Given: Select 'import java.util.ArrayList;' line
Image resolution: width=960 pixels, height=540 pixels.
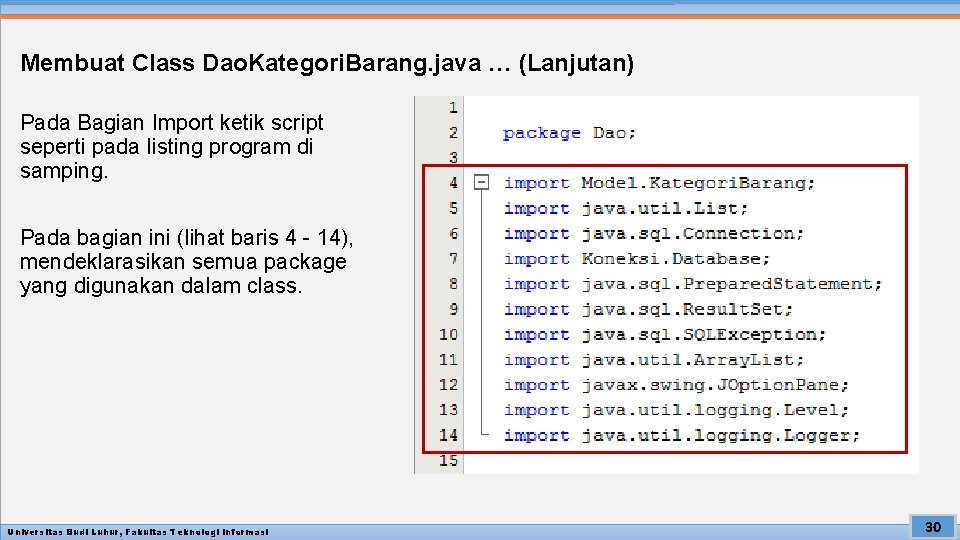Looking at the screenshot, I should click(653, 359).
